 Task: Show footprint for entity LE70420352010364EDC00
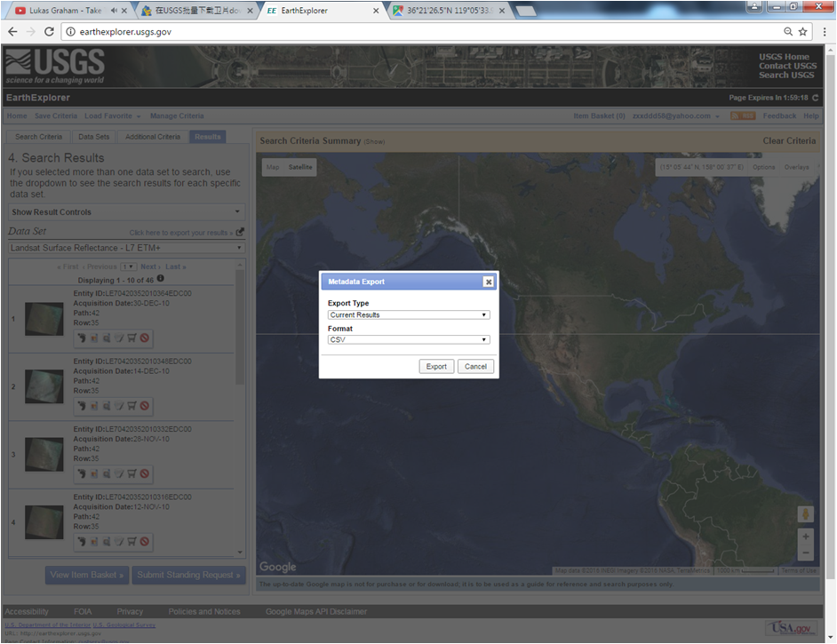click(81, 338)
